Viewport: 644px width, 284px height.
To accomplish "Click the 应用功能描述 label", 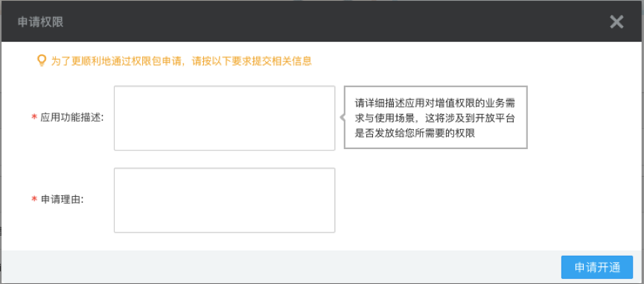I will (72, 117).
